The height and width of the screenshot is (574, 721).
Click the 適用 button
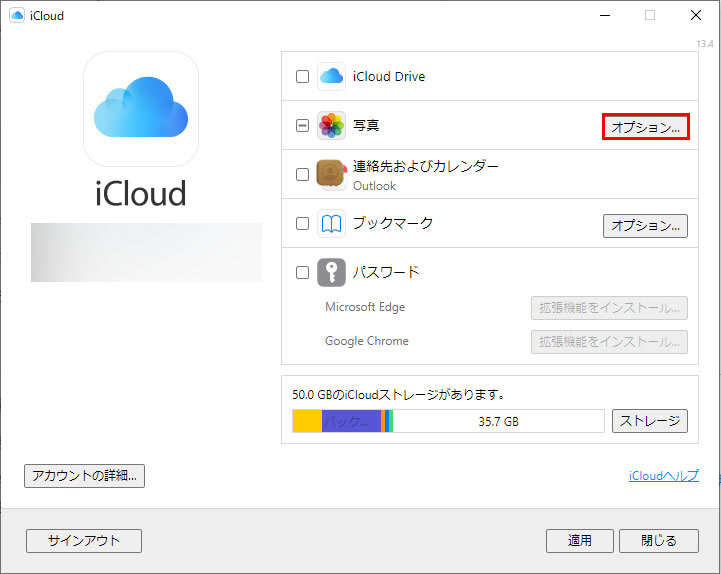[x=580, y=540]
